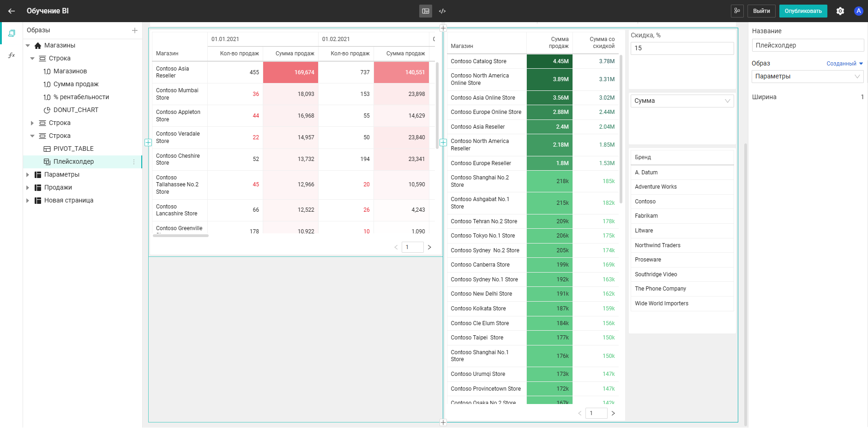
Task: Open the fx formulas sidebar icon
Action: click(12, 55)
